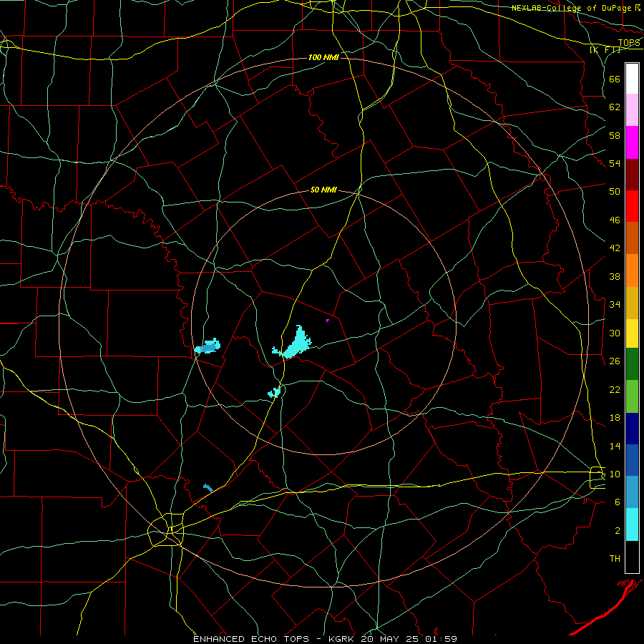Click the legend value "2"
The width and height of the screenshot is (644, 644).
pyautogui.click(x=618, y=531)
